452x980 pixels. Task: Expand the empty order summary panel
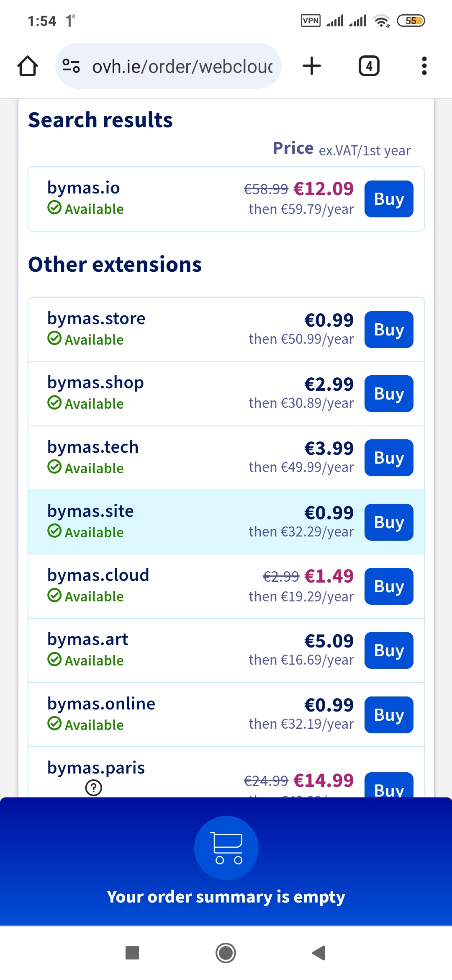(226, 896)
